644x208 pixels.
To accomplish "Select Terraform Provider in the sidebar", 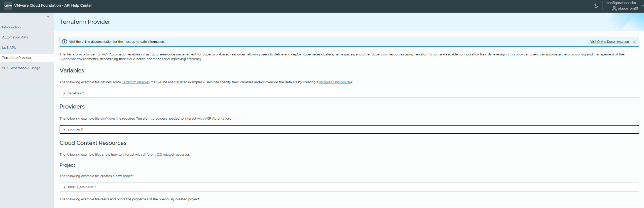I will tap(17, 58).
